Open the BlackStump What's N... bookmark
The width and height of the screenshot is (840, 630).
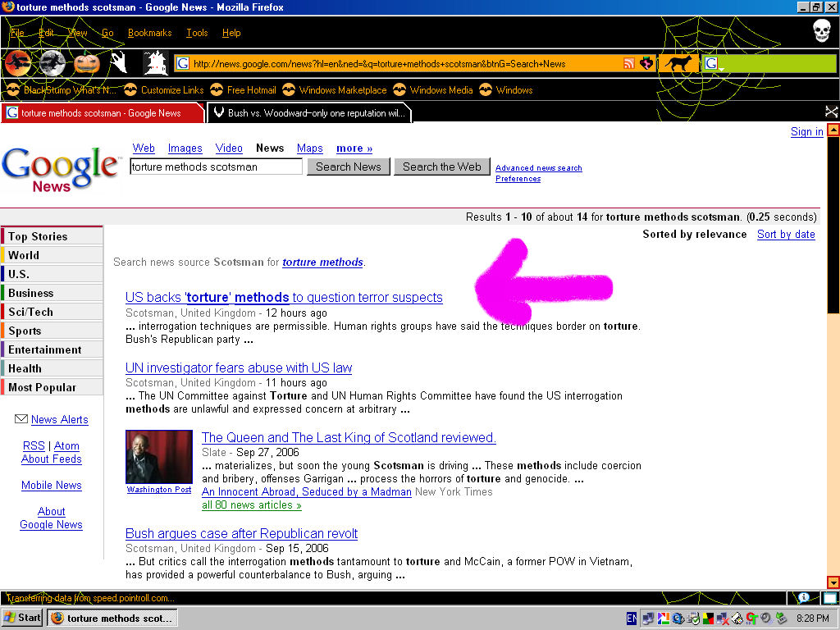click(x=61, y=90)
